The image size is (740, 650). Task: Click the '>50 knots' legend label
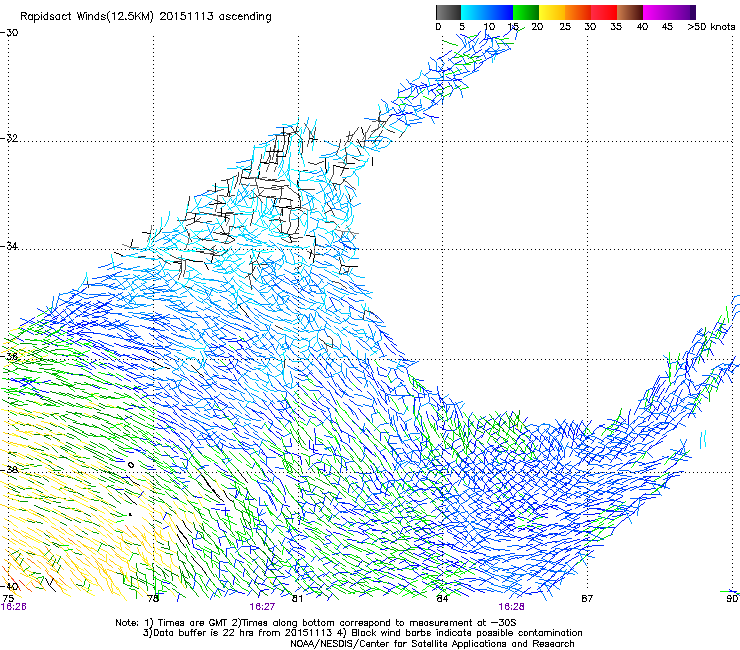(x=711, y=27)
